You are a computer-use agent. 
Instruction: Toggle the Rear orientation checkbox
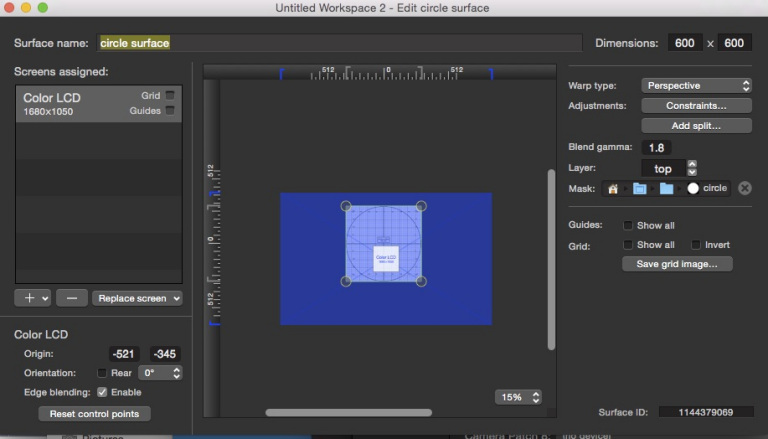(x=102, y=373)
